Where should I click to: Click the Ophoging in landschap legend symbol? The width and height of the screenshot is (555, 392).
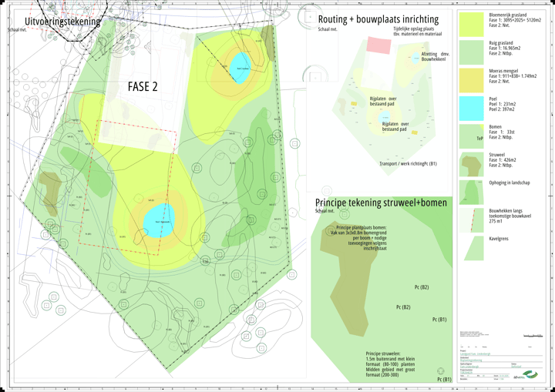tap(470, 192)
